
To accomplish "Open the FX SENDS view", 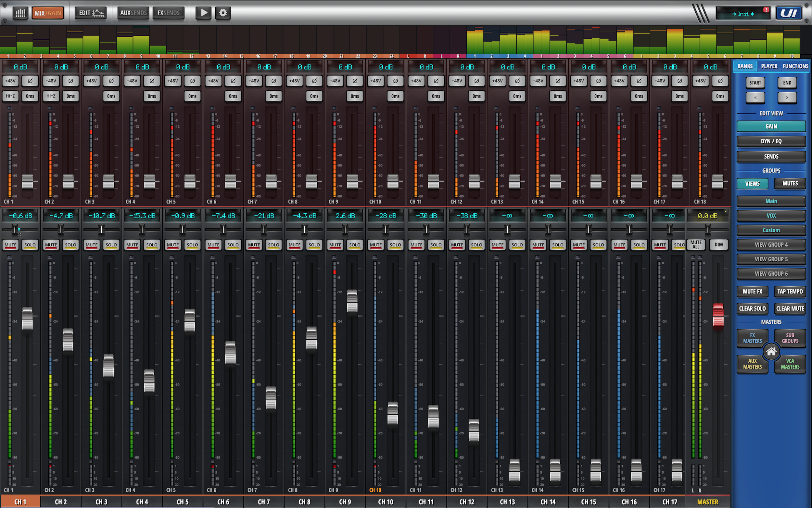I will pyautogui.click(x=169, y=13).
